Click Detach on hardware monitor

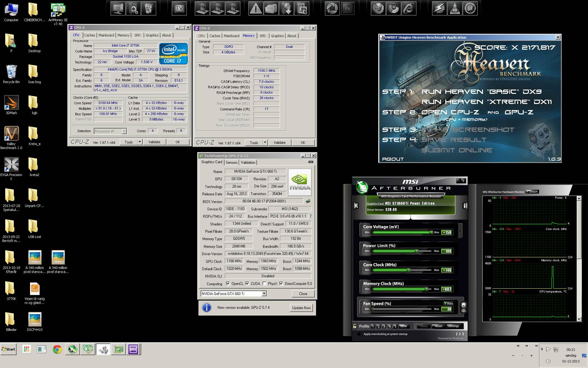pos(533,192)
